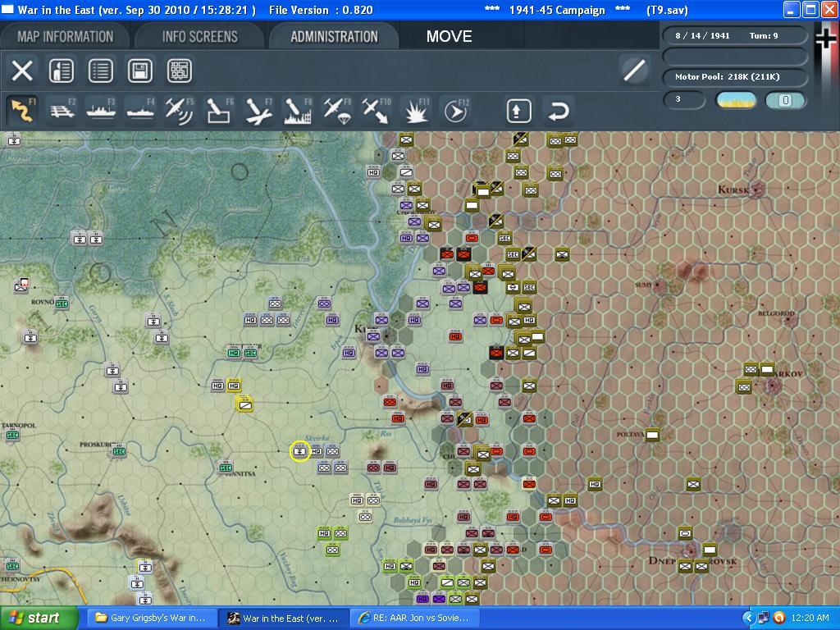The width and height of the screenshot is (840, 630).
Task: Select the yellow highlighted unit below HQ pair
Action: 244,404
